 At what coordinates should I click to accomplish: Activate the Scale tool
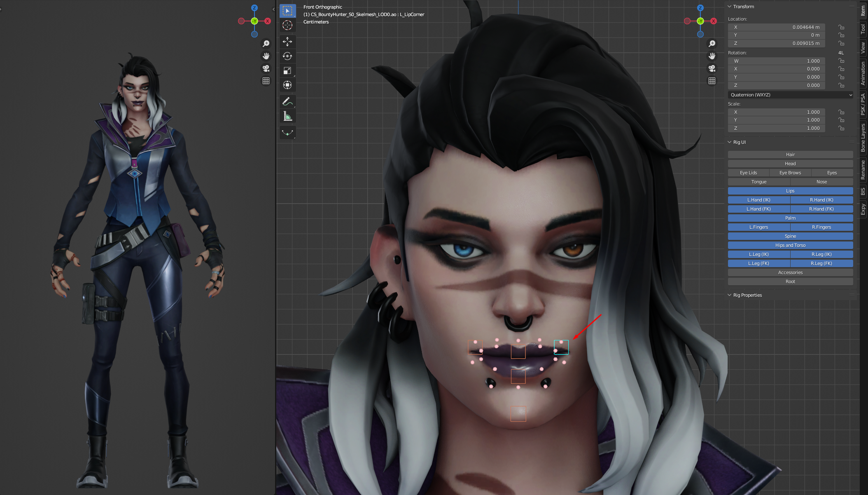(x=287, y=70)
